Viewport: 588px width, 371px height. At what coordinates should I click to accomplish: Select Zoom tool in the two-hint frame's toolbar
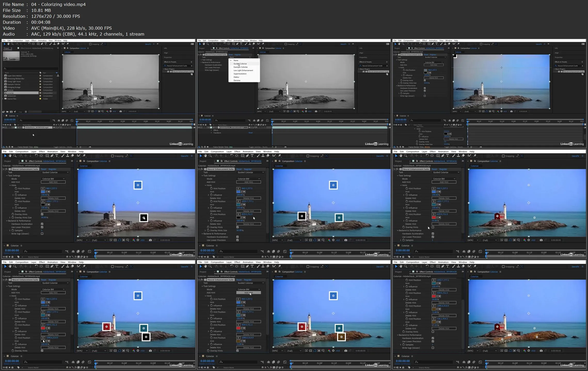[x=15, y=156]
